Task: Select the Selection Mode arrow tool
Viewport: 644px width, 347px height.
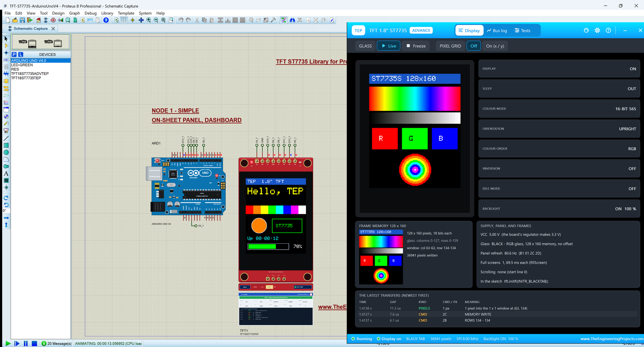Action: 6,39
